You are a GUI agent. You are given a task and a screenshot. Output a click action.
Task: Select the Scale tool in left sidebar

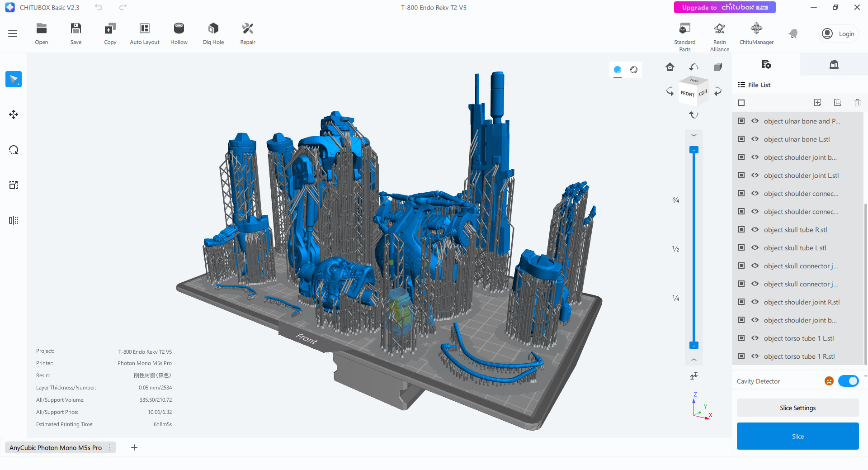[x=14, y=185]
